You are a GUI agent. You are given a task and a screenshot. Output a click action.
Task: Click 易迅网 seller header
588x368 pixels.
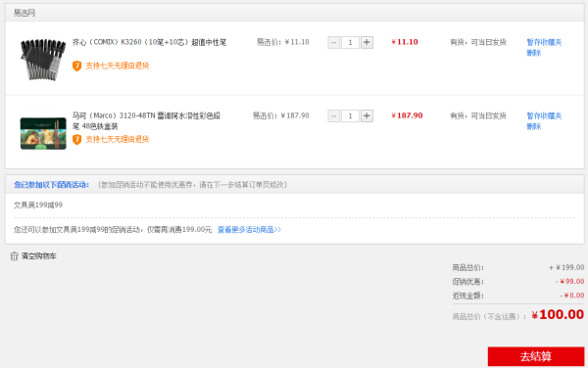(x=24, y=13)
